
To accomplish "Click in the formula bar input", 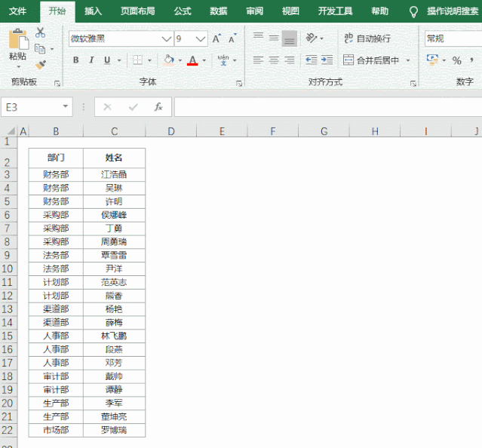I will [328, 107].
